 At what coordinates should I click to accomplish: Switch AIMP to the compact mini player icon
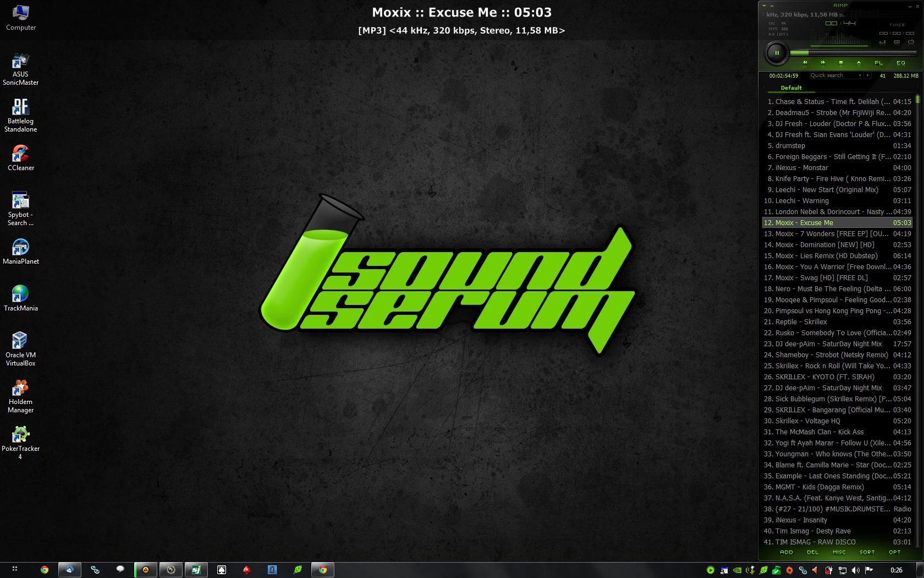(x=772, y=6)
